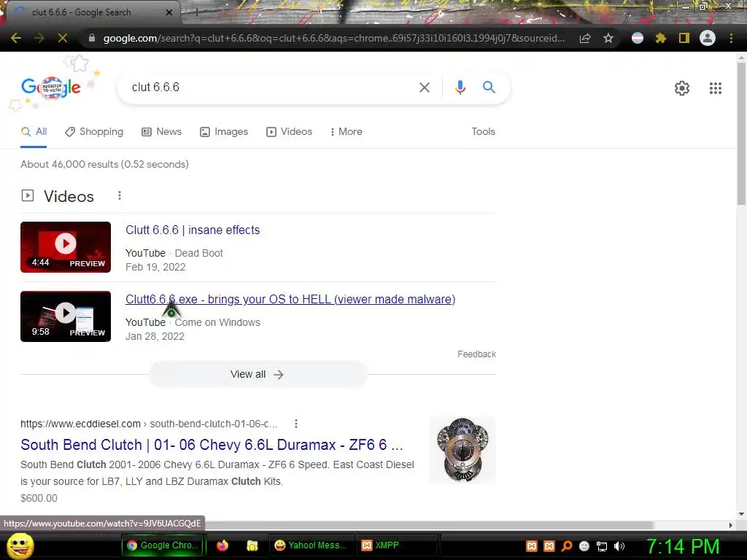This screenshot has height=560, width=747.
Task: Close the 'clut 6.6.6 - Google Search' tab
Action: [x=169, y=12]
